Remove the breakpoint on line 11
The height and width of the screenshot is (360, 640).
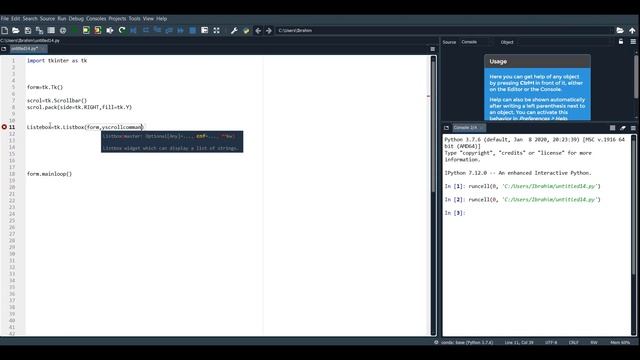pos(4,127)
